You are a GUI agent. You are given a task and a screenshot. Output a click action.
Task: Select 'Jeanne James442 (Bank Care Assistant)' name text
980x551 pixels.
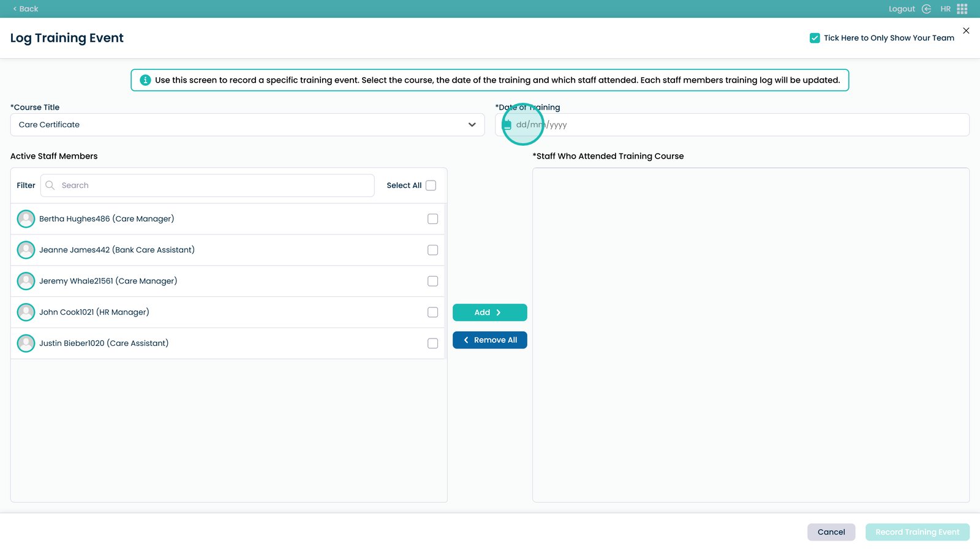117,250
